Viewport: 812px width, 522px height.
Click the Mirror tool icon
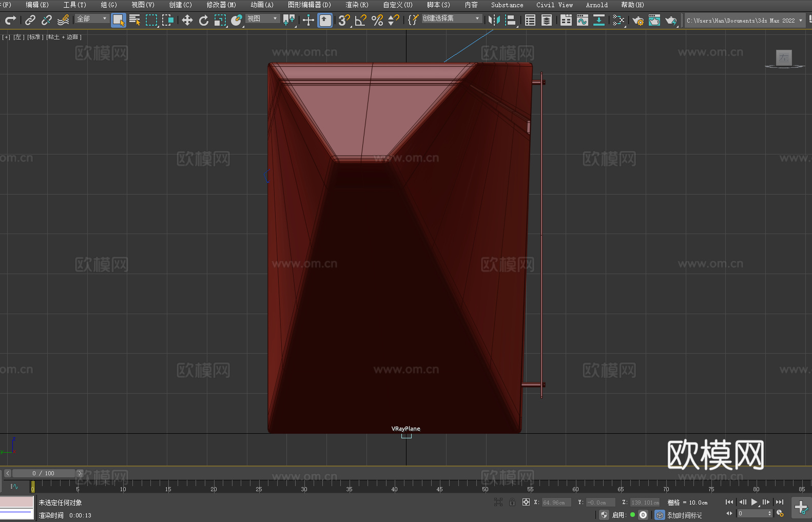pos(494,20)
